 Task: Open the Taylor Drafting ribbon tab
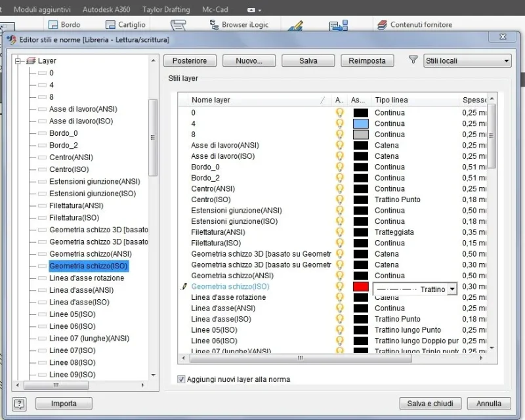point(166,10)
